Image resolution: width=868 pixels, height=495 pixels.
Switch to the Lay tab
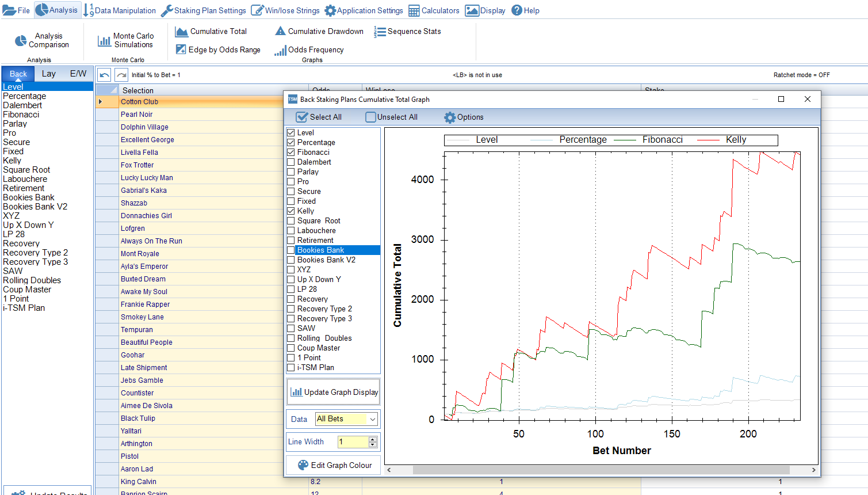(49, 74)
